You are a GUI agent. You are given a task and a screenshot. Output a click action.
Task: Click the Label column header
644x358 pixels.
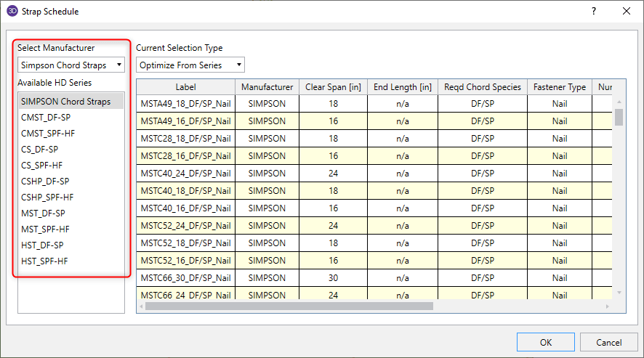(x=185, y=87)
